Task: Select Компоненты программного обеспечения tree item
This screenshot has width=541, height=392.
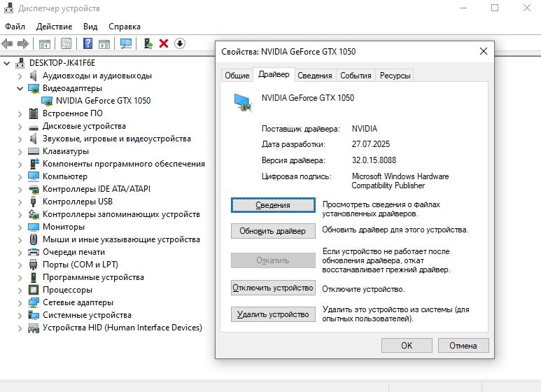Action: 123,164
